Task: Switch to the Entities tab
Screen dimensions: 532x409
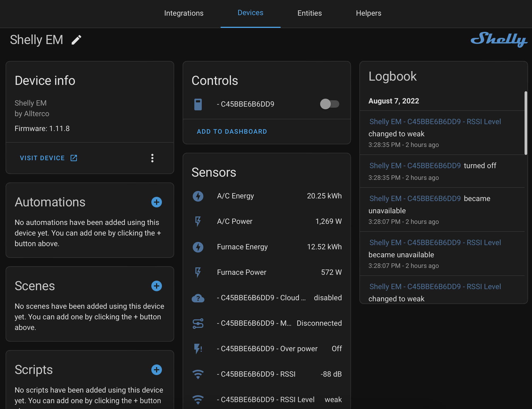Action: (x=310, y=13)
